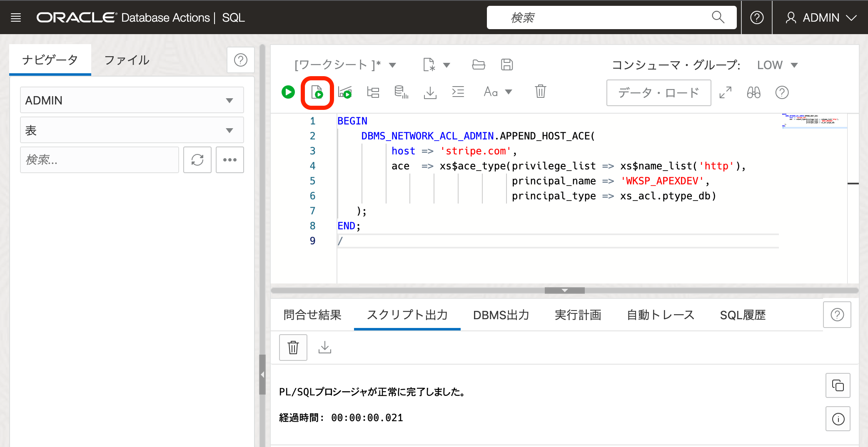Copy the script output to clipboard
The width and height of the screenshot is (868, 447).
point(838,386)
